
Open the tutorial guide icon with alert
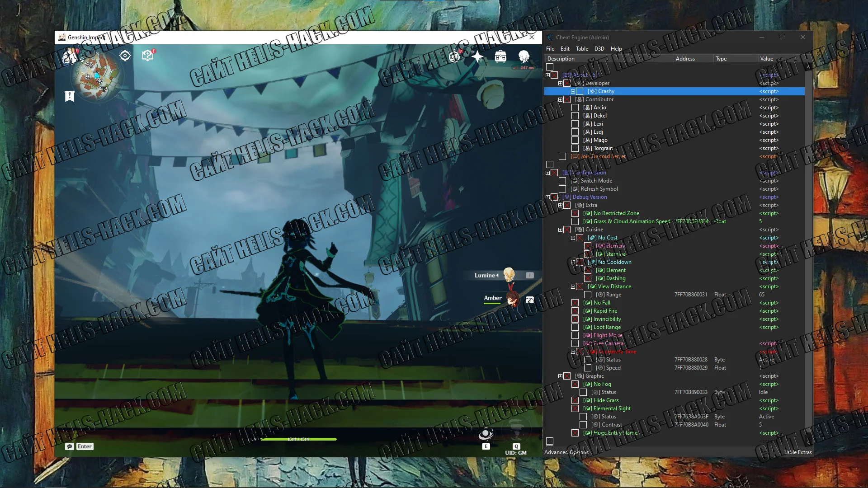148,55
